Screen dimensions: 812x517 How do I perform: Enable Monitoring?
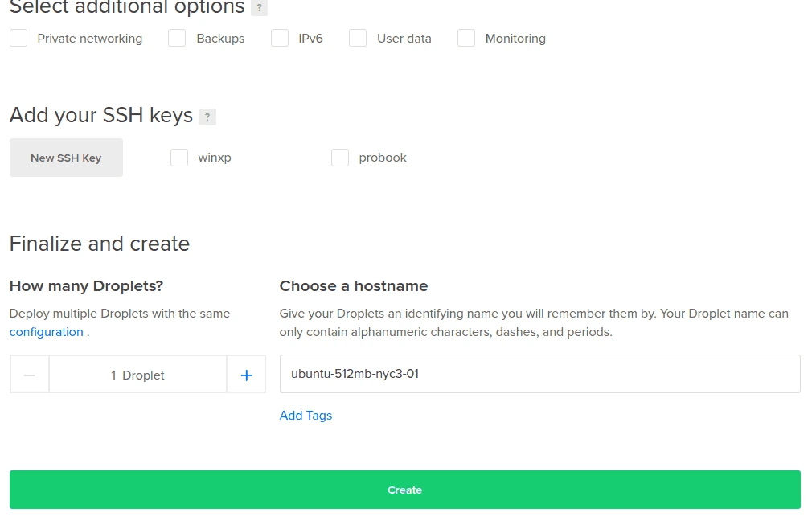466,38
